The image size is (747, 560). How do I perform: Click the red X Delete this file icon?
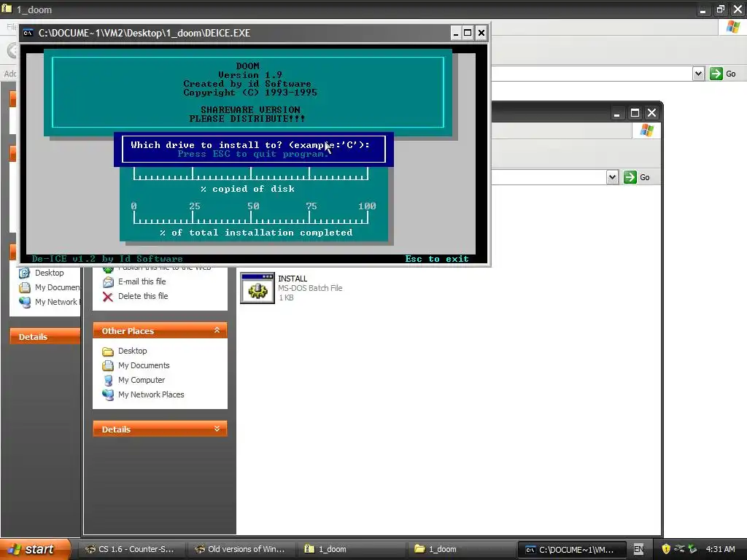[108, 297]
